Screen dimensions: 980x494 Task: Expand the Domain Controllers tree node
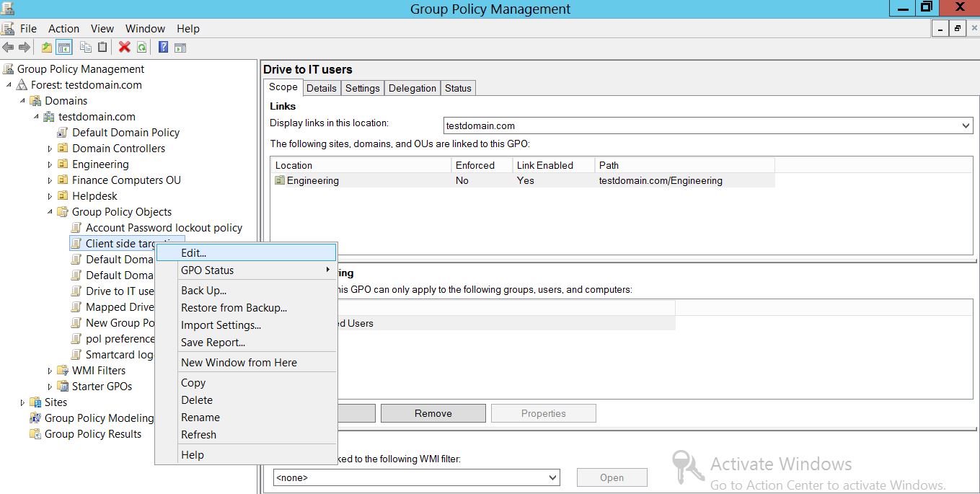tap(50, 149)
